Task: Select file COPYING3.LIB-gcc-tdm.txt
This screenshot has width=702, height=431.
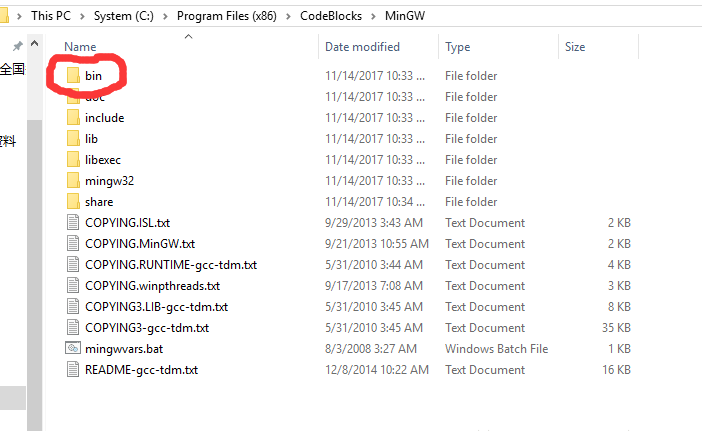Action: [x=157, y=307]
